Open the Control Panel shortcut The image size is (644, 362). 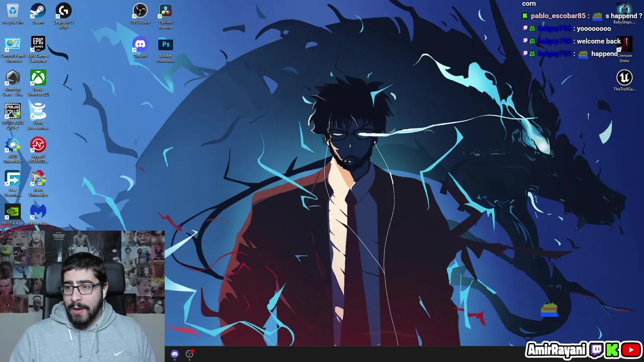13,50
